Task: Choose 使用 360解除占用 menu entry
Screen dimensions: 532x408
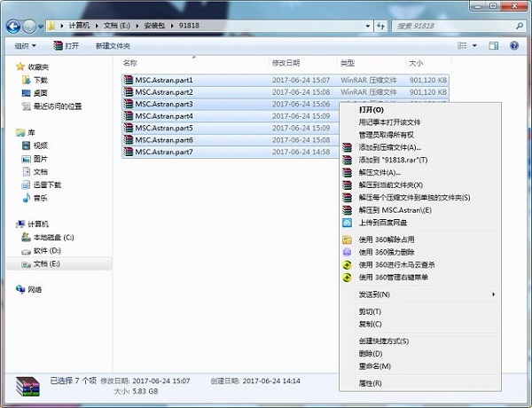Action: 420,239
